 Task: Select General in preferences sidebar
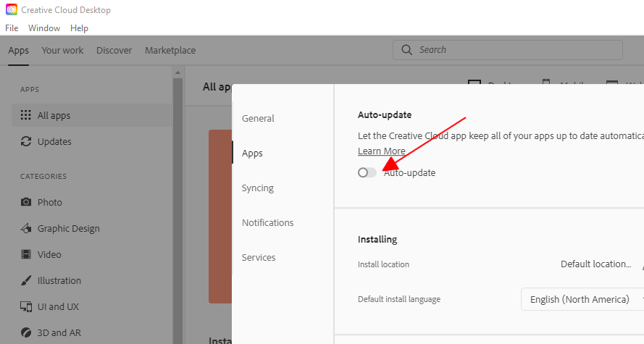258,118
